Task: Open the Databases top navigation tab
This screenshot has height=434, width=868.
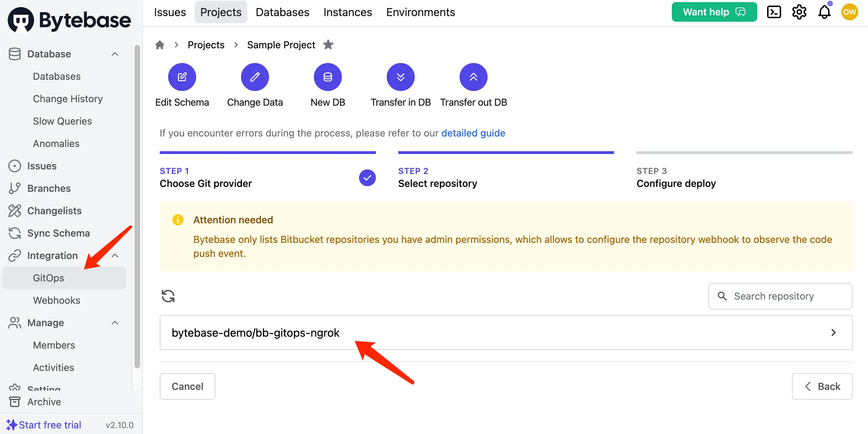Action: point(283,12)
